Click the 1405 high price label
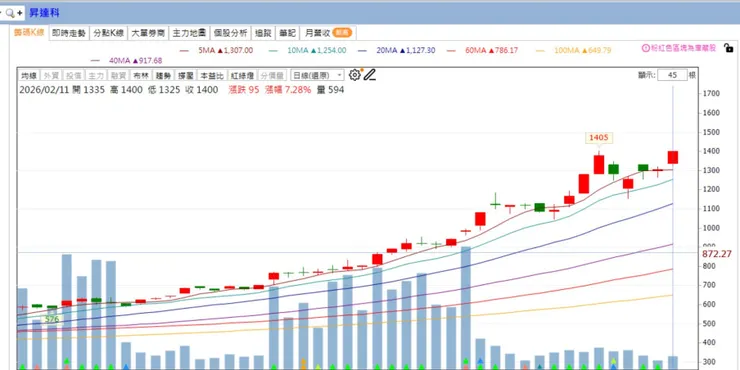740x370 pixels. tap(599, 137)
